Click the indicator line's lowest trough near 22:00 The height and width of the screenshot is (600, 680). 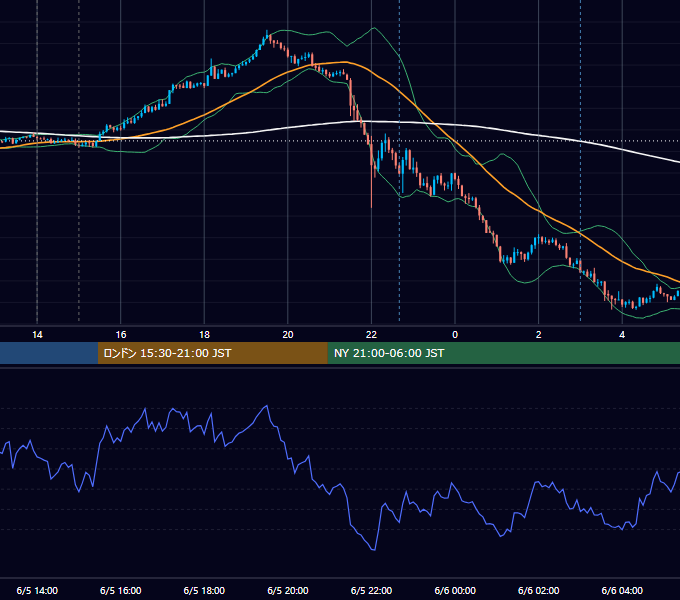[x=373, y=549]
